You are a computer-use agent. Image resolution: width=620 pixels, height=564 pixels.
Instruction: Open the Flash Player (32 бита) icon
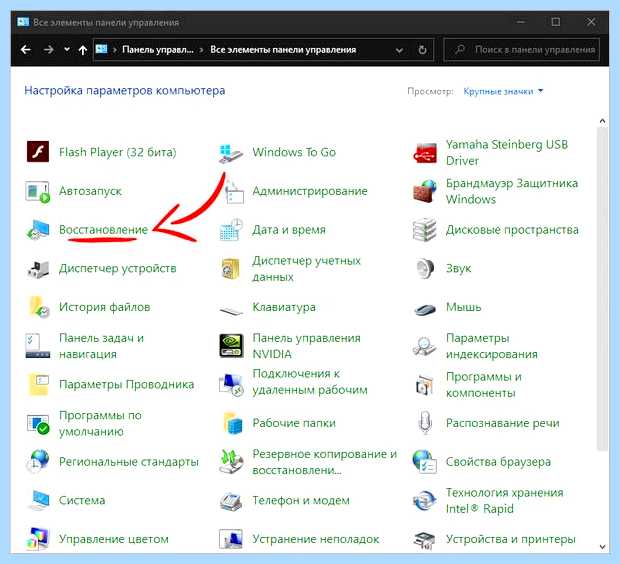(x=38, y=152)
